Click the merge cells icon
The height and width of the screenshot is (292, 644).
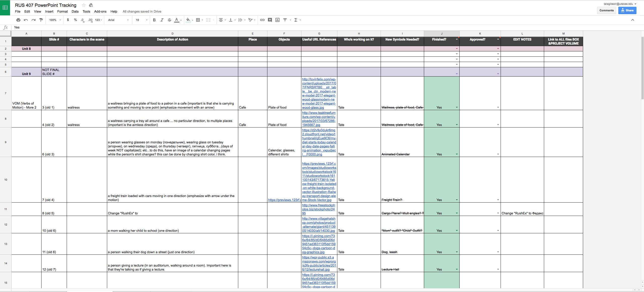(x=208, y=20)
